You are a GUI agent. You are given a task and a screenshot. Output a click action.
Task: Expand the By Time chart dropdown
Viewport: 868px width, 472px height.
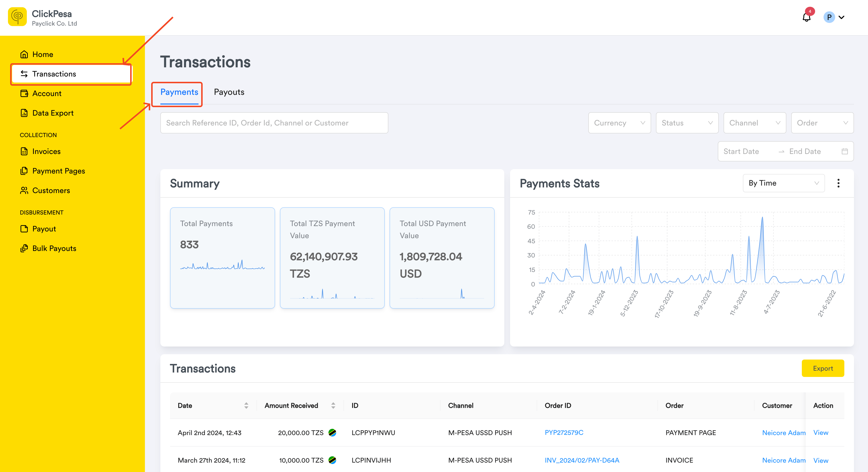click(784, 183)
